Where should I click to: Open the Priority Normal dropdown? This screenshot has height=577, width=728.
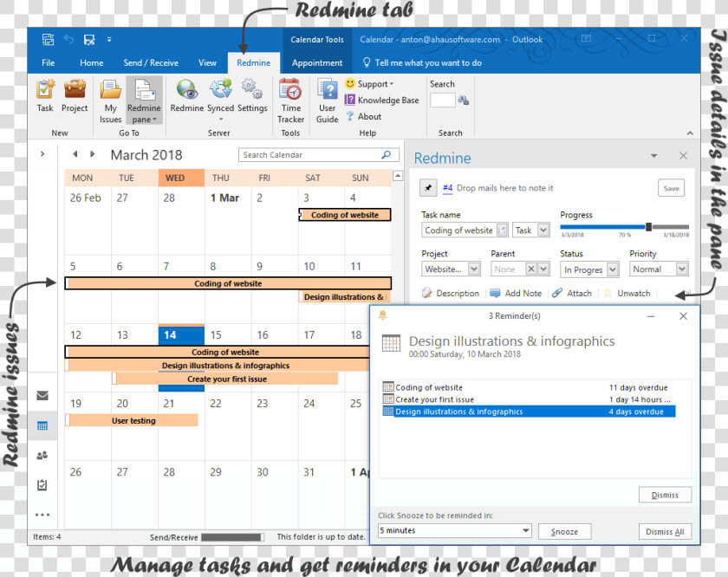tap(682, 269)
